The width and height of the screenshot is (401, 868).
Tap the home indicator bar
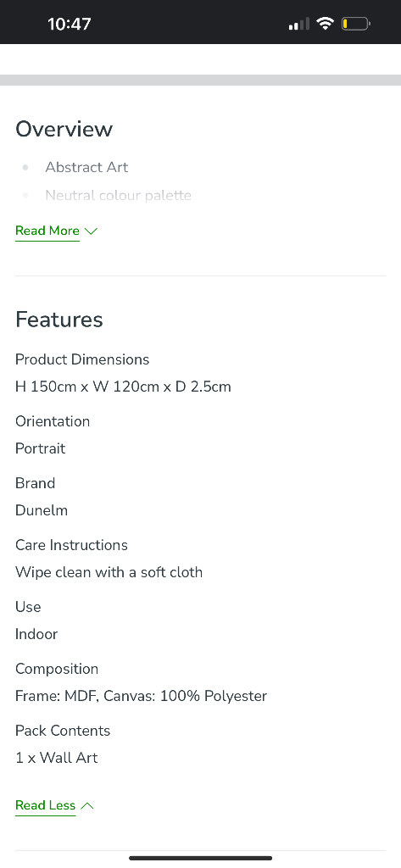click(x=200, y=858)
